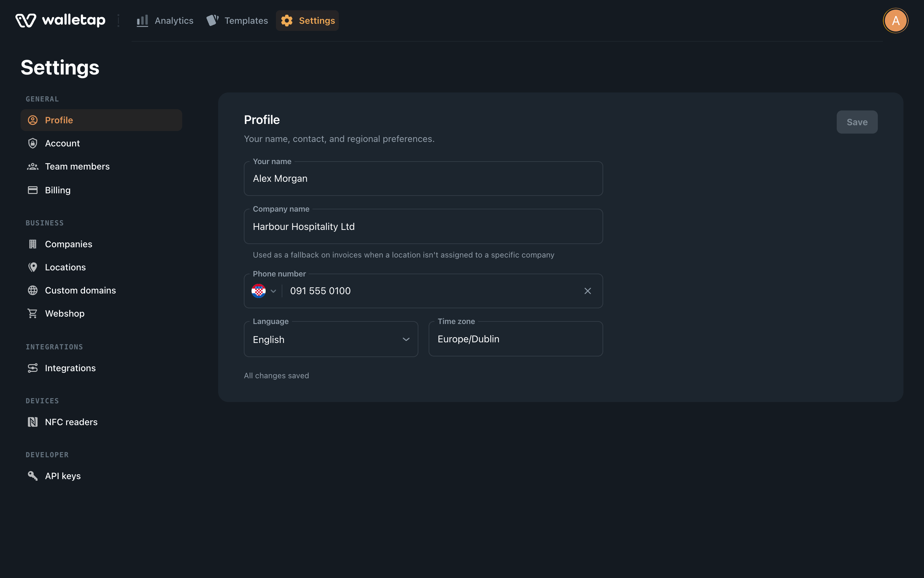
Task: Click the phone number 091 555 0100
Action: coord(320,291)
